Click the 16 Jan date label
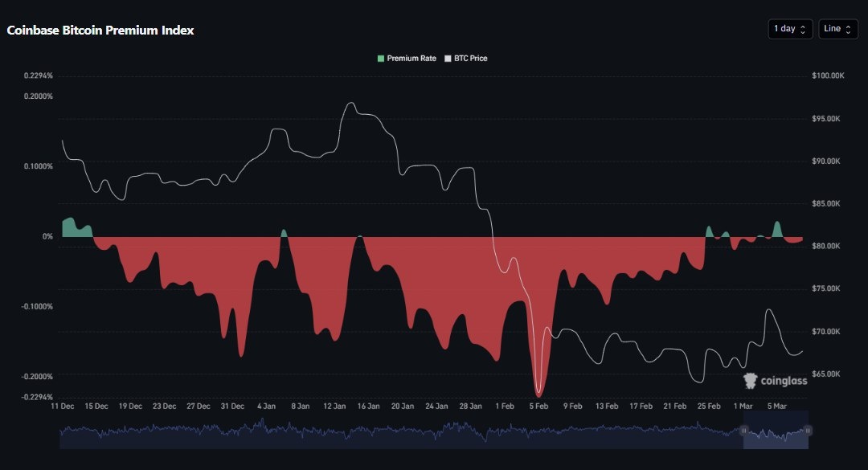The width and height of the screenshot is (868, 470). point(369,407)
